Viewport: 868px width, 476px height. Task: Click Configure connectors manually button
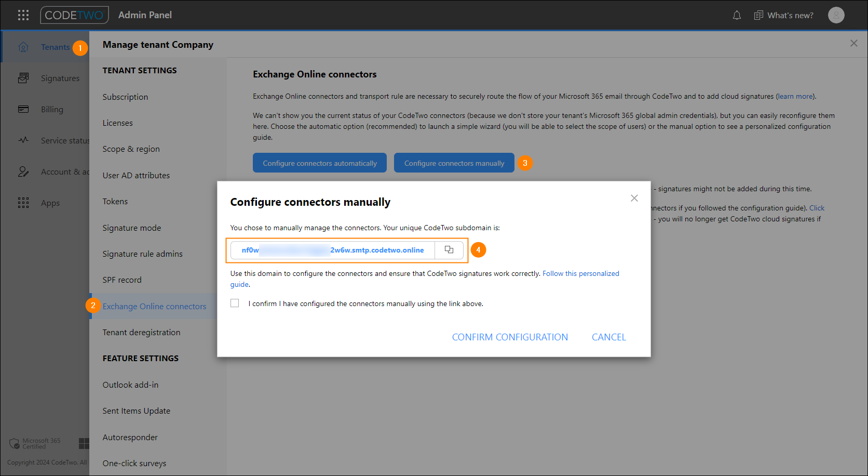point(454,163)
